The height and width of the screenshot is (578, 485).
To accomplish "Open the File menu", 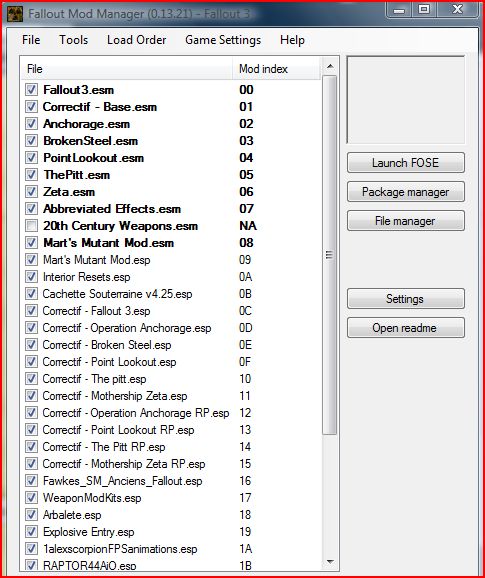I will [x=31, y=40].
